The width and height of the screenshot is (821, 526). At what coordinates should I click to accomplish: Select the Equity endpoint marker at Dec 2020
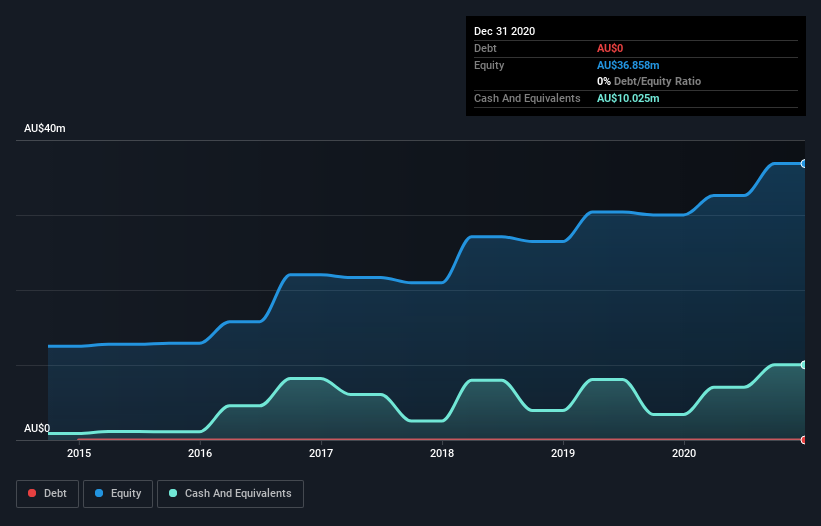pos(804,164)
